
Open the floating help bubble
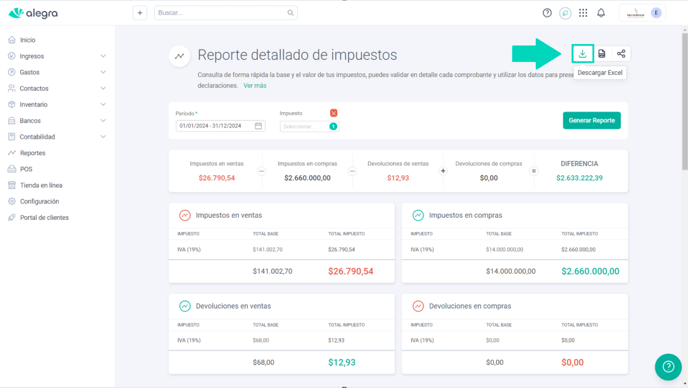[x=668, y=366]
